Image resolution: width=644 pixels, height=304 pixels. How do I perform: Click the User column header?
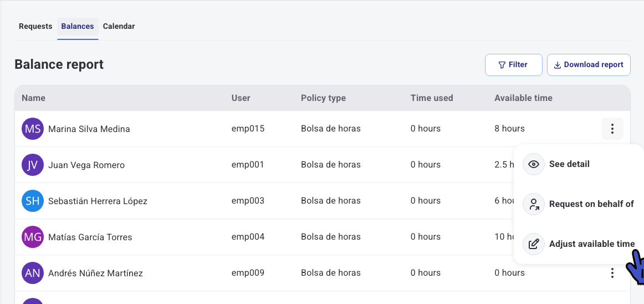241,98
